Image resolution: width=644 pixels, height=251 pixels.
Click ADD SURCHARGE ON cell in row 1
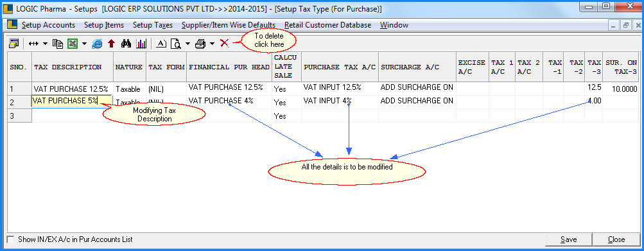(417, 88)
